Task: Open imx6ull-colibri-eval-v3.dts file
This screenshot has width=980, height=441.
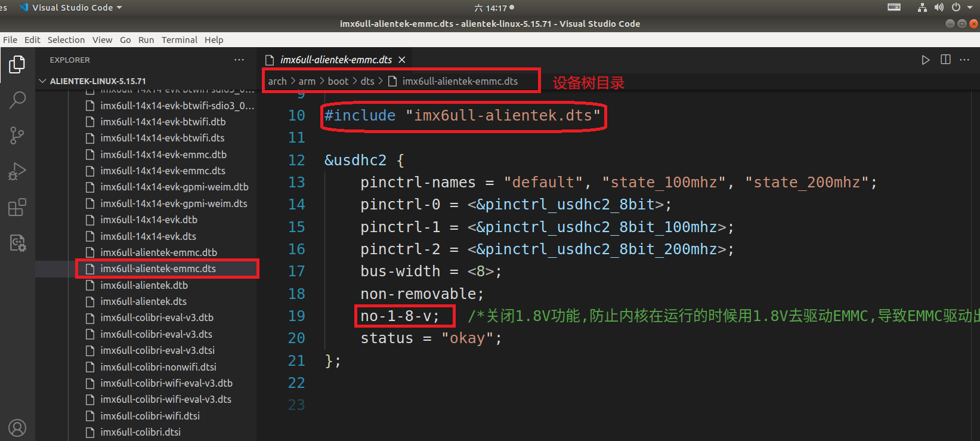Action: pyautogui.click(x=156, y=334)
